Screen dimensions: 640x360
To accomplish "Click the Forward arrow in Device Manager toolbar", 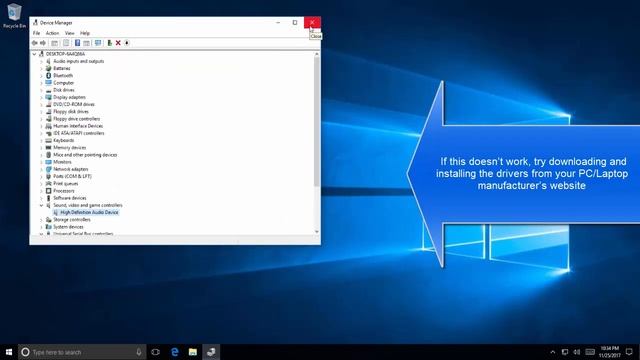I will [x=43, y=43].
